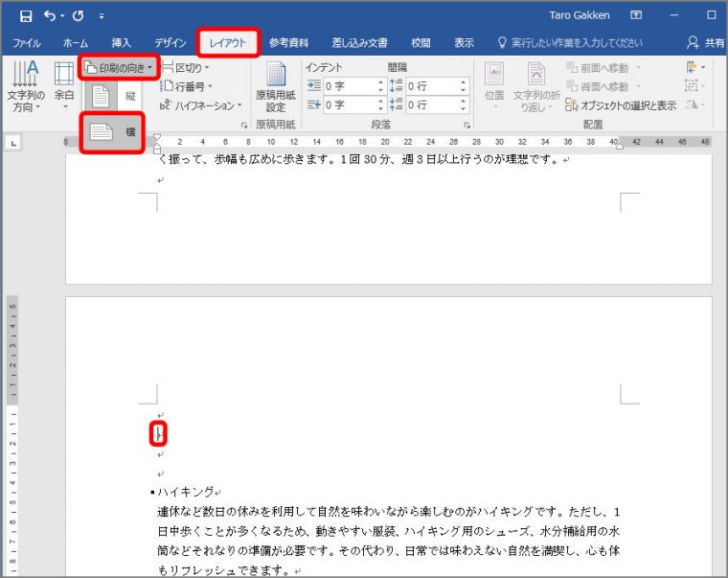Place cursor on the empty paragraph line under the page-two top margin

pyautogui.click(x=160, y=415)
